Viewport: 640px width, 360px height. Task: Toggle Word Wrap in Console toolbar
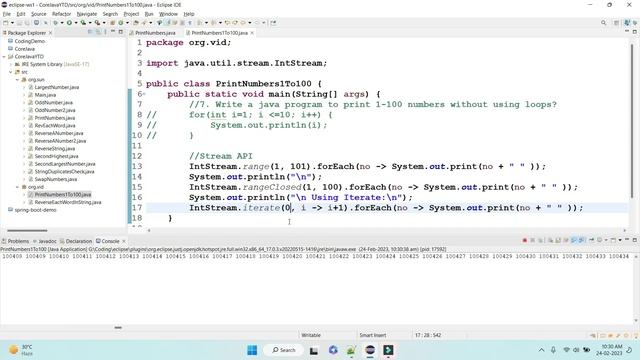pos(566,240)
